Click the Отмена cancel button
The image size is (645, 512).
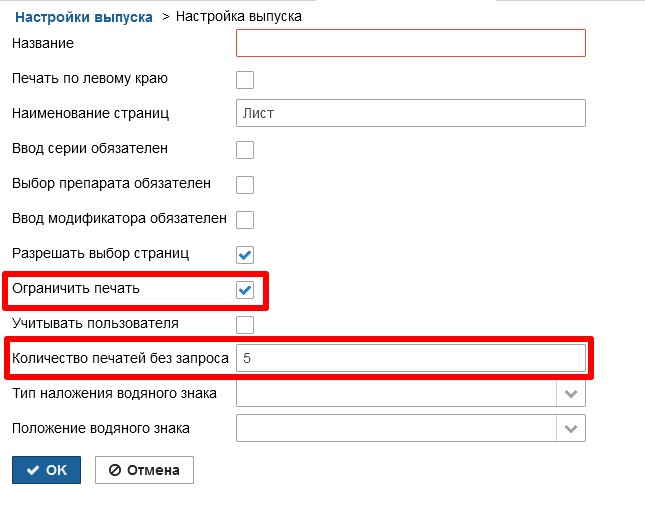click(x=144, y=470)
